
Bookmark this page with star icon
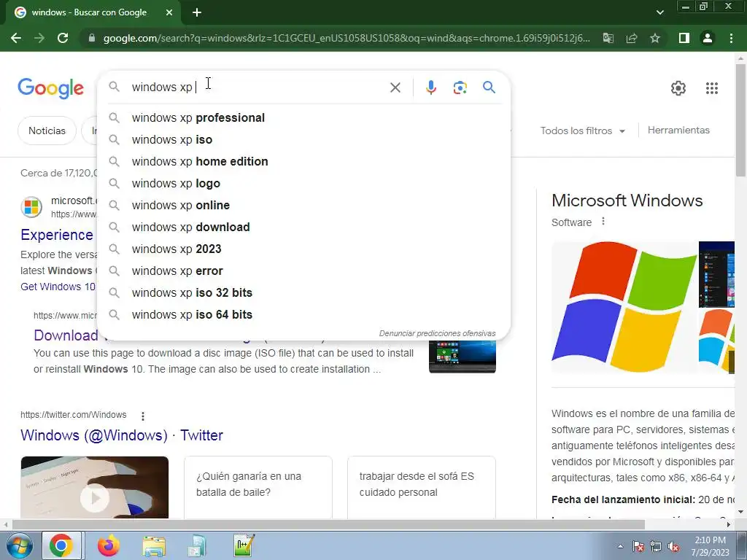pos(655,38)
